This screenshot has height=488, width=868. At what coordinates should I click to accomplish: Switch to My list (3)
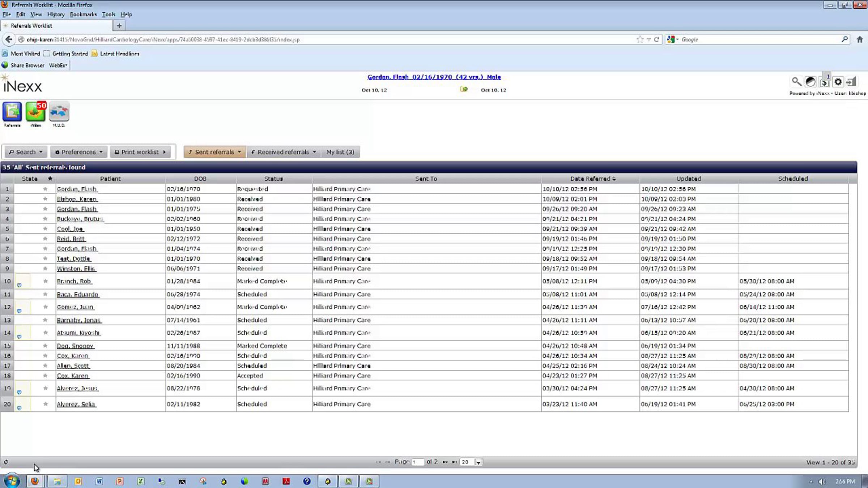340,152
